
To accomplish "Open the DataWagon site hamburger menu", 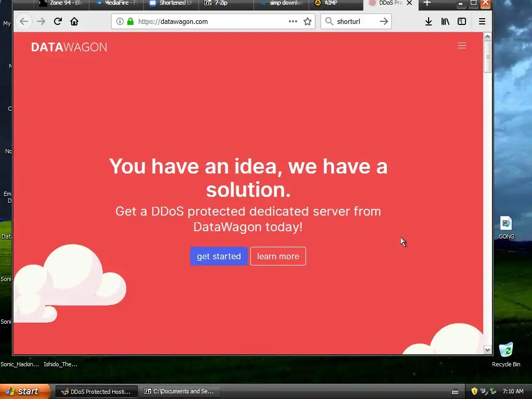I will pyautogui.click(x=462, y=46).
